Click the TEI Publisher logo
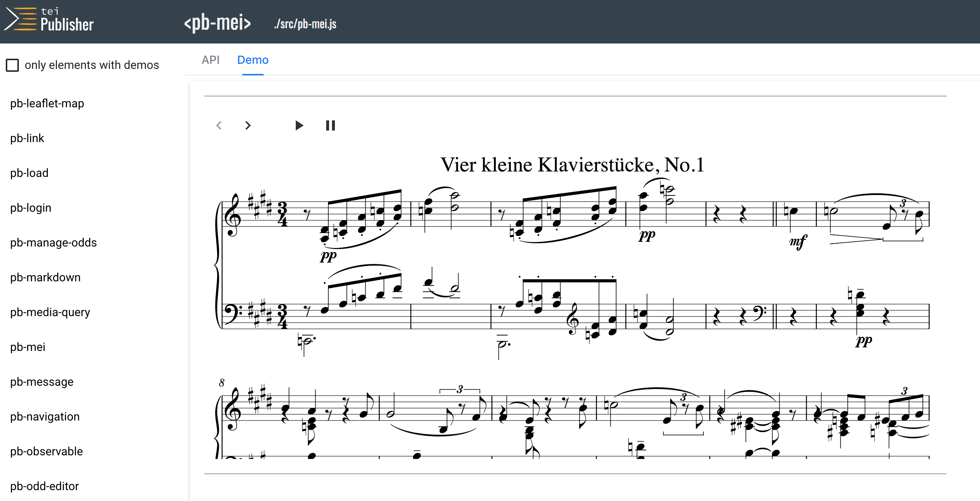 [49, 20]
